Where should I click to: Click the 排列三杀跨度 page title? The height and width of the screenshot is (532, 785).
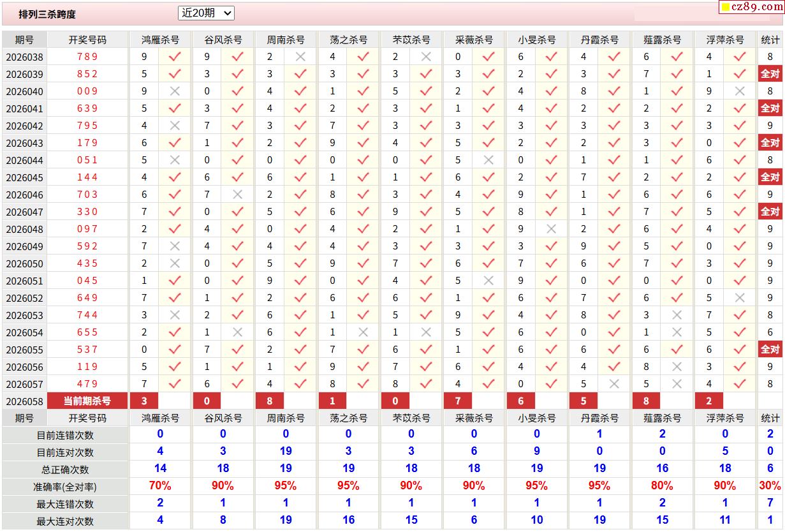[47, 14]
